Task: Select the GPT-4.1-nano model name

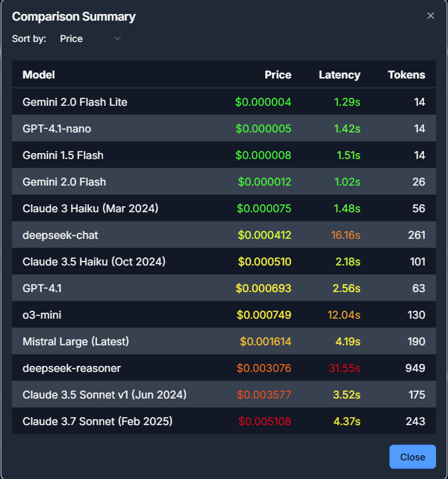Action: click(56, 128)
